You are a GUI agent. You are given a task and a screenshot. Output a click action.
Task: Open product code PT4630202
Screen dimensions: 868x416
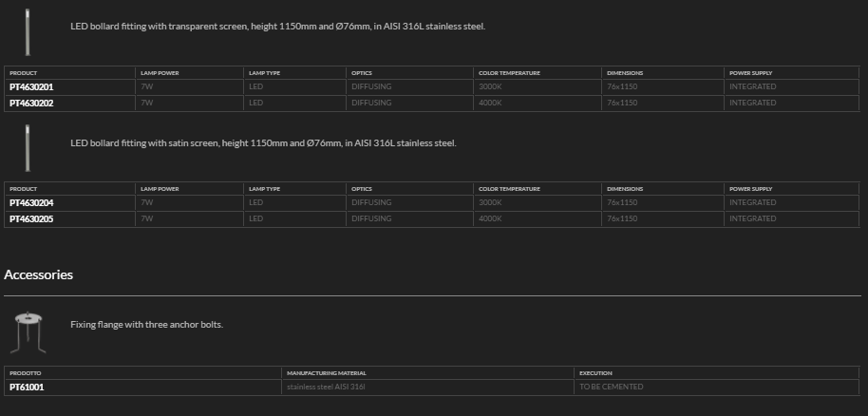31,103
